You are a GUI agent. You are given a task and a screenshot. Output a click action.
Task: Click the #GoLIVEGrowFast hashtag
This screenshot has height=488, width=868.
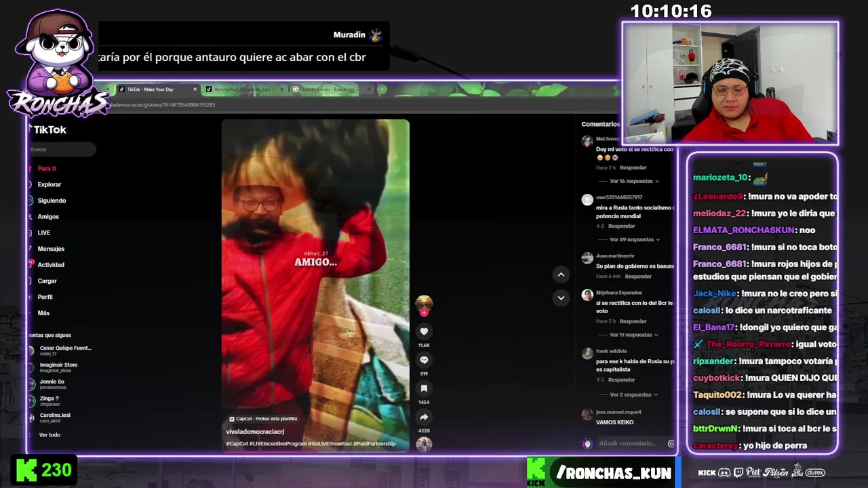330,444
